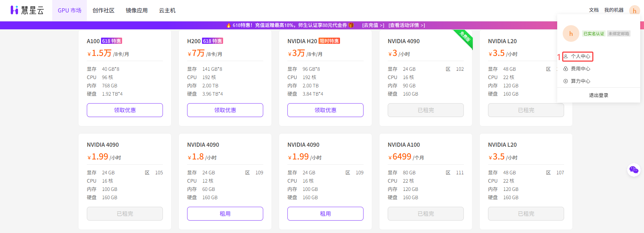Claim the A100 618 offer with 领取优惠
Screen dimensions: 644x233
tap(125, 110)
